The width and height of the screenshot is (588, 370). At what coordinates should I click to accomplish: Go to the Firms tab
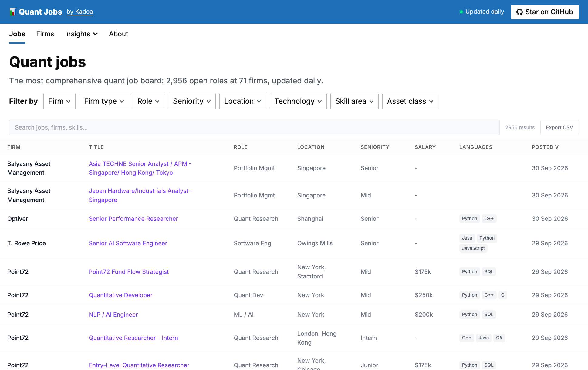coord(45,34)
